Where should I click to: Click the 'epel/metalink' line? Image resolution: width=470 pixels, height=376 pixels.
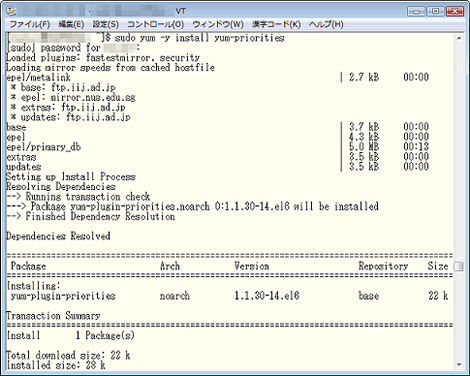(38, 78)
